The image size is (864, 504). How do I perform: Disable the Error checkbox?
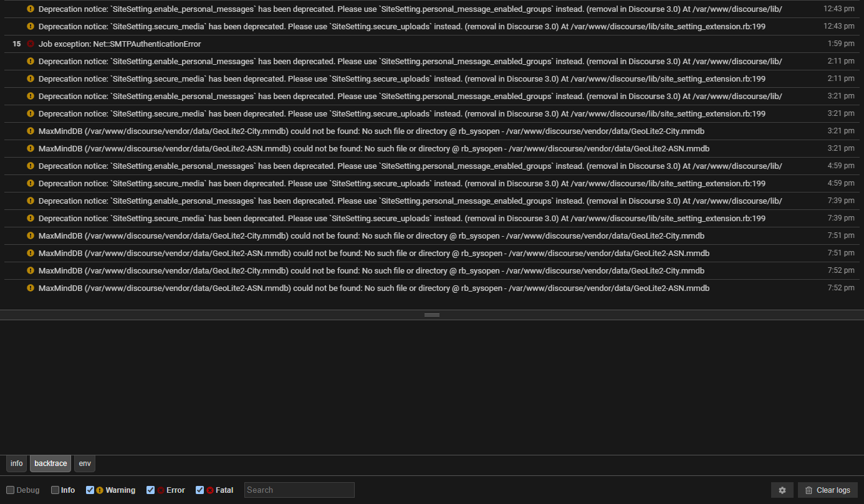[x=150, y=490]
